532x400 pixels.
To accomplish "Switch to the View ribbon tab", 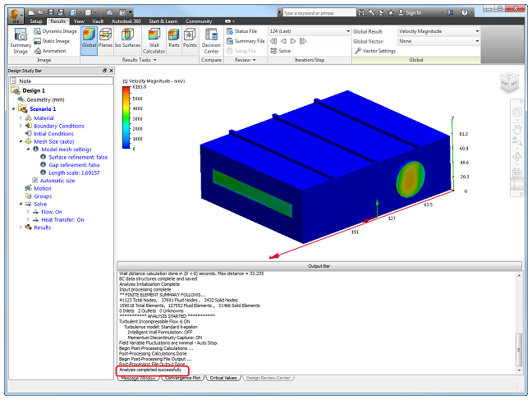I will [79, 21].
